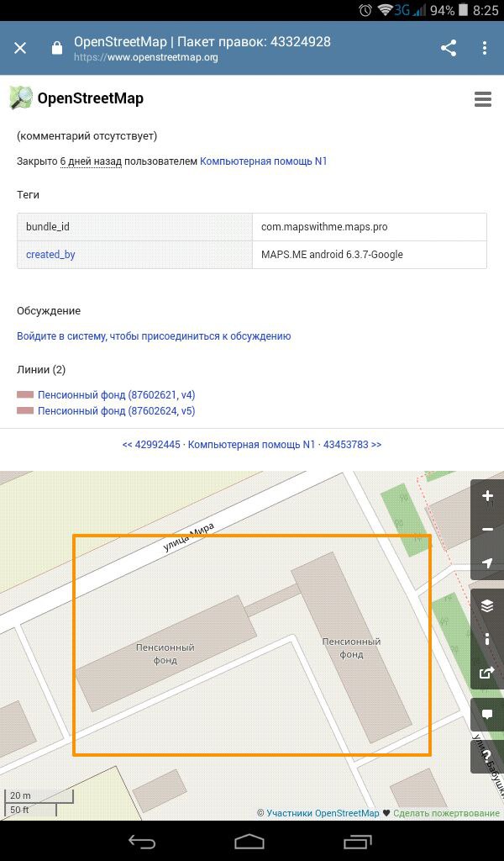
Task: Zoom out of the map
Action: [487, 530]
